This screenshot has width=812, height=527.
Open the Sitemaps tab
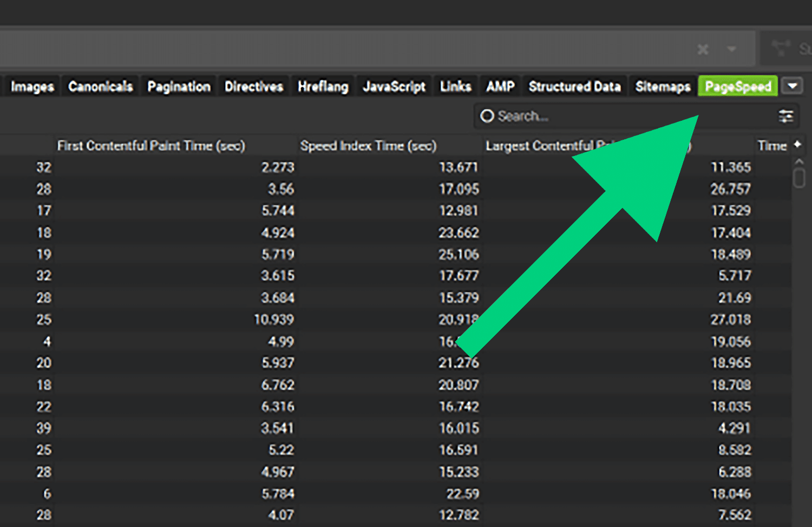click(663, 87)
